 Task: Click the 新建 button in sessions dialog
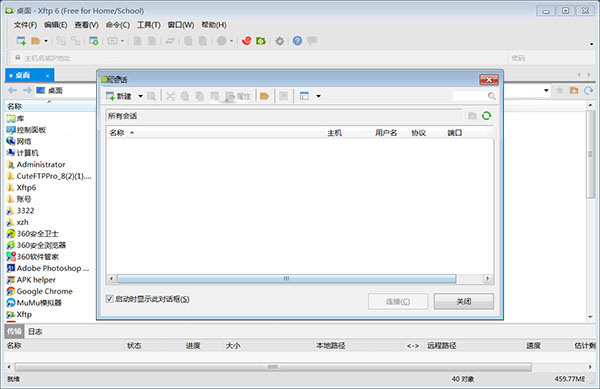pyautogui.click(x=119, y=96)
